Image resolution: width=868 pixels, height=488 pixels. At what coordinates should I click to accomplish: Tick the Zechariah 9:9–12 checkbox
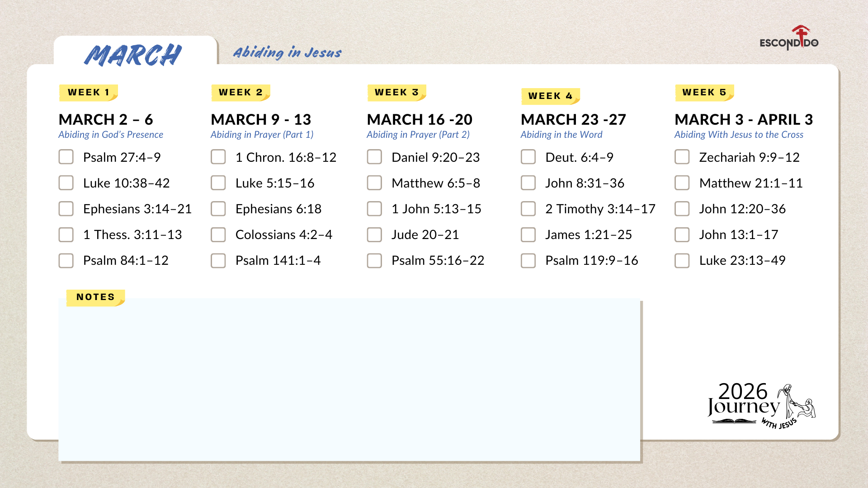click(x=682, y=157)
